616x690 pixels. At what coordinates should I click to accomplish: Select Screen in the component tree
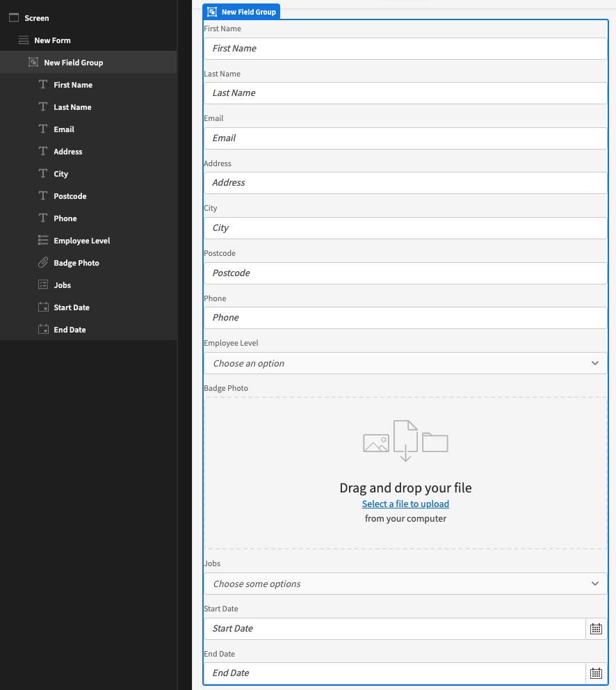88,18
